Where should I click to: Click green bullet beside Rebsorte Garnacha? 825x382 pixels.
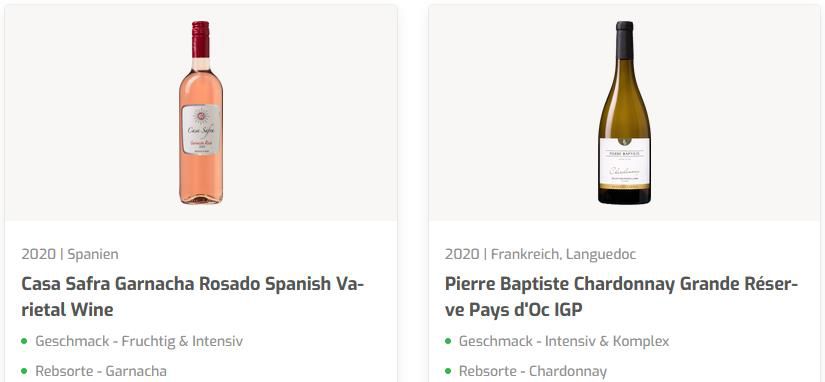click(24, 371)
